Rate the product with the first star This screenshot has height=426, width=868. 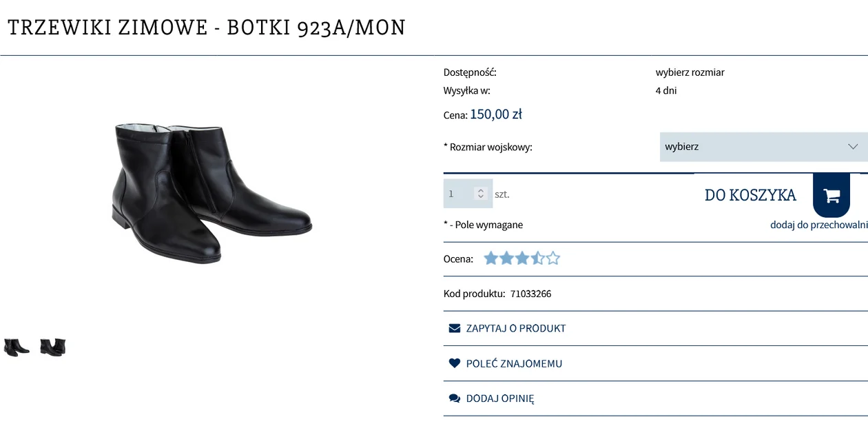tap(490, 258)
